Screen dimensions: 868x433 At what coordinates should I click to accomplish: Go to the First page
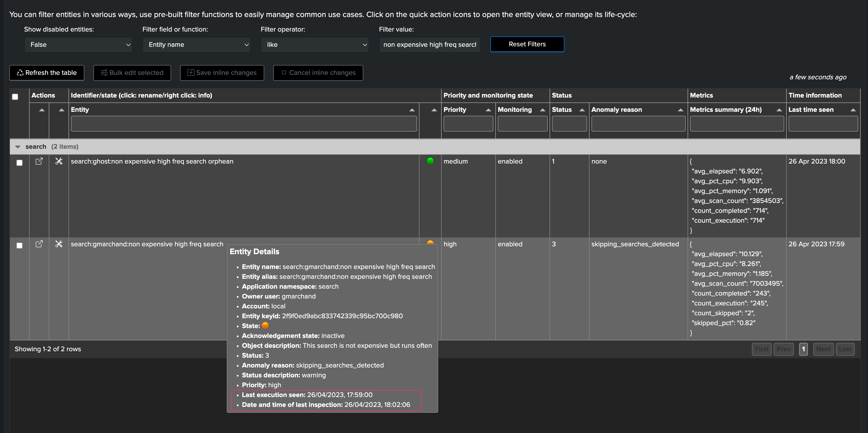762,349
